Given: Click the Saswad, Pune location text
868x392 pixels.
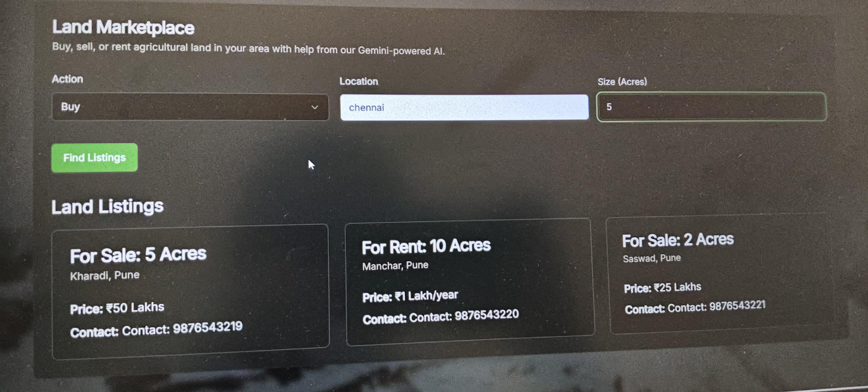Looking at the screenshot, I should tap(652, 258).
